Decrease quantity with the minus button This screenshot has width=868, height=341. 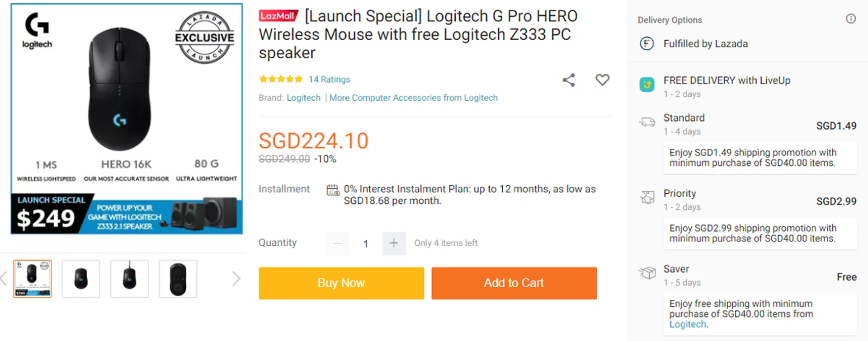click(x=338, y=243)
